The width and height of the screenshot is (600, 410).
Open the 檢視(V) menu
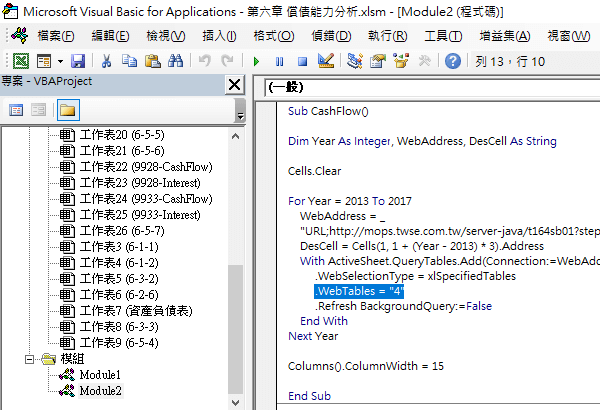coord(166,36)
